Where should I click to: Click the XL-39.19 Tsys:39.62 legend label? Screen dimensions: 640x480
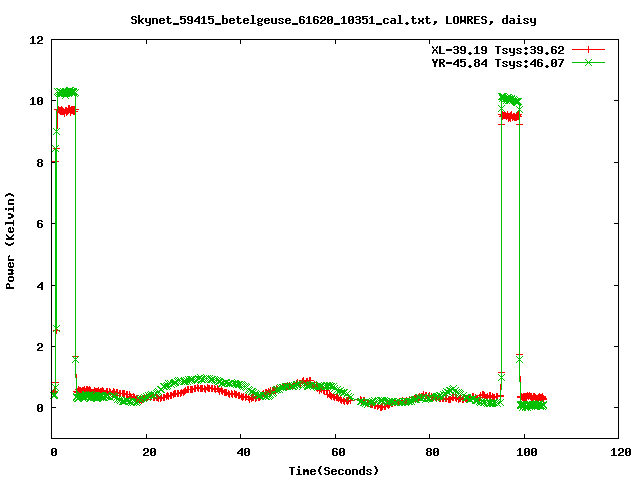498,50
